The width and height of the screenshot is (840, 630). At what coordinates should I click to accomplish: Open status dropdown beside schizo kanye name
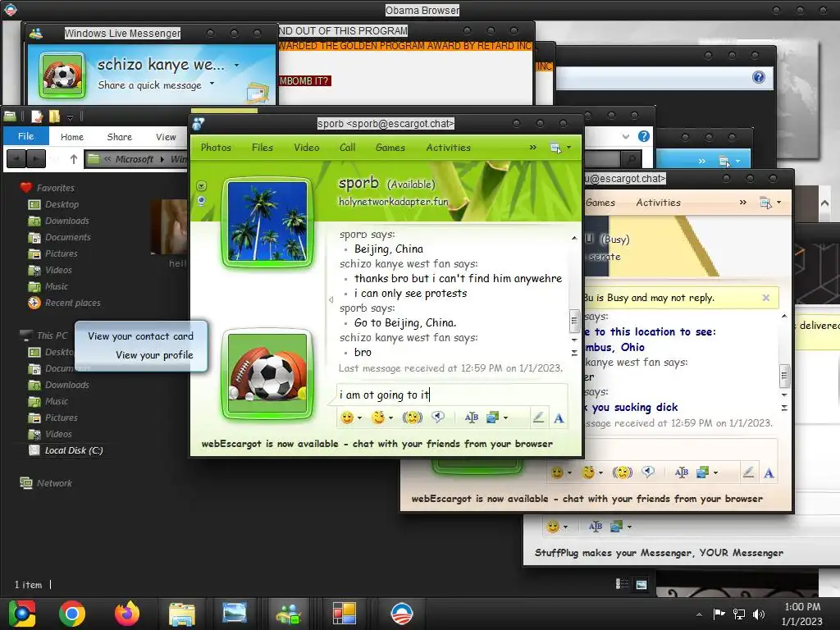pyautogui.click(x=236, y=65)
